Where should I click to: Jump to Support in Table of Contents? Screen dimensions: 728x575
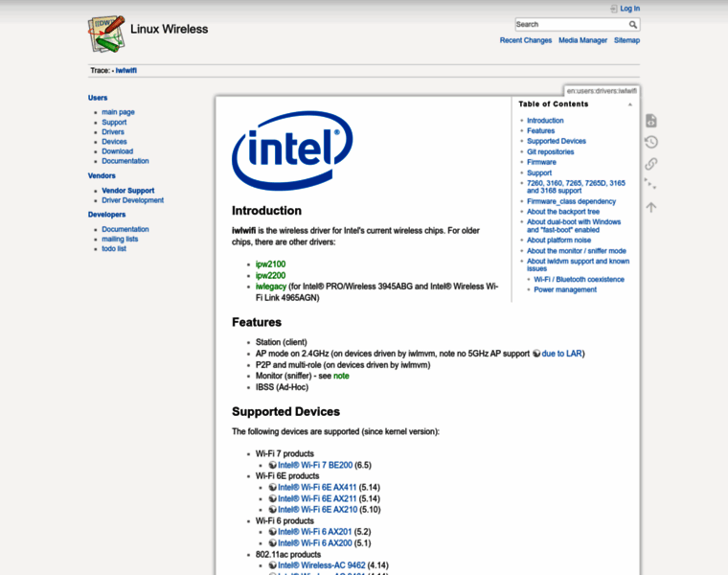coord(539,172)
